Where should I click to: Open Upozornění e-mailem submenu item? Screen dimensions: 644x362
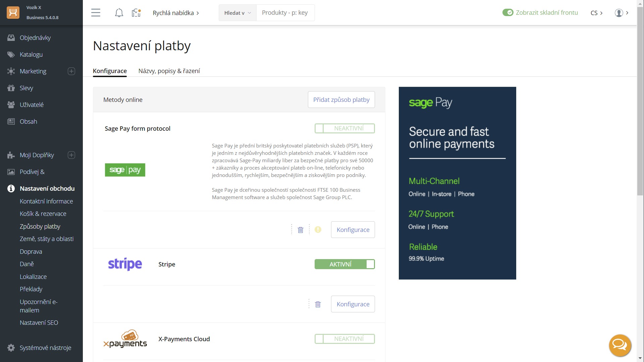[x=39, y=306]
